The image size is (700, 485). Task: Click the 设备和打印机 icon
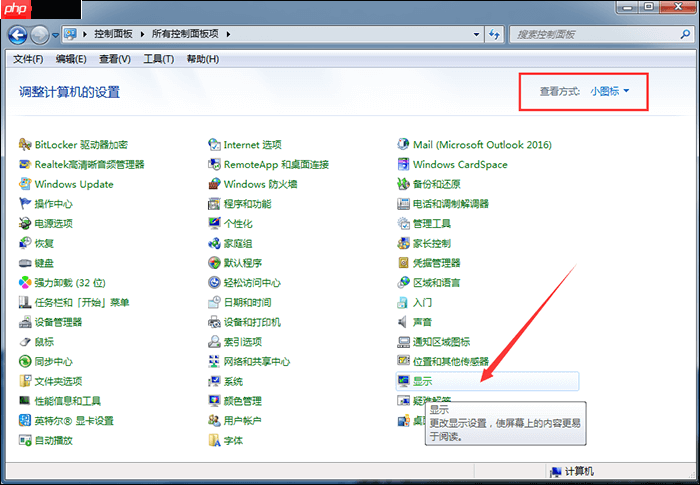point(214,322)
